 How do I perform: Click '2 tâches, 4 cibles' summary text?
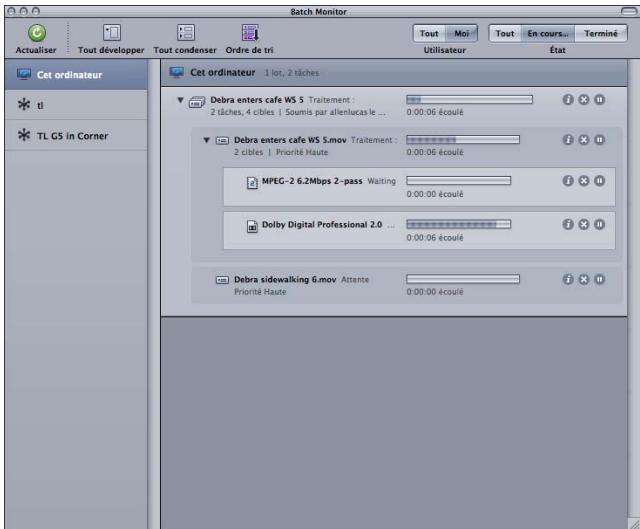pyautogui.click(x=242, y=112)
